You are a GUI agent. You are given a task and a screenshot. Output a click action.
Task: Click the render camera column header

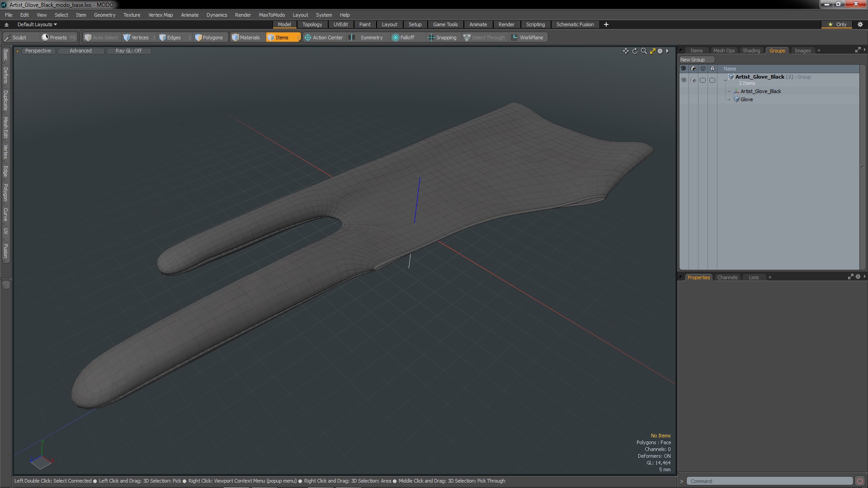click(x=693, y=69)
